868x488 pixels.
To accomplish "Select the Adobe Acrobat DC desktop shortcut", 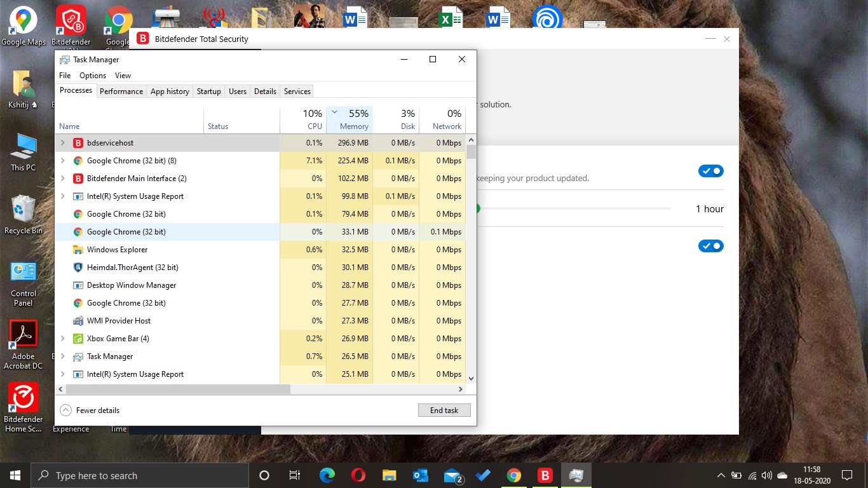I will (x=24, y=345).
